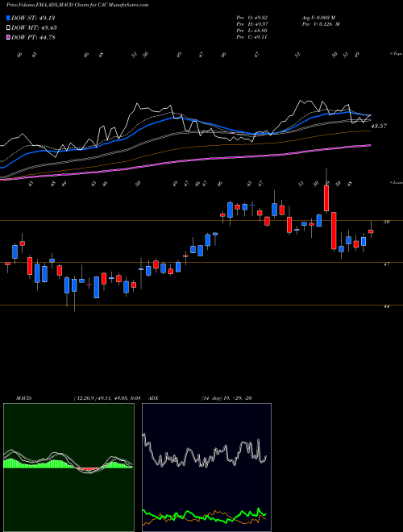Viewport: 403px width, 532px height.
Task: Click the last red candlestick on the right
Action: (x=371, y=231)
